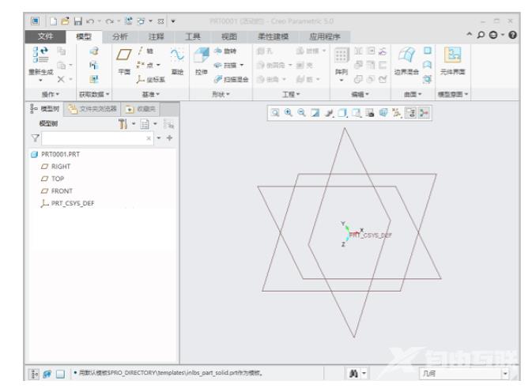Select the FRONT datum plane in tree
The width and height of the screenshot is (532, 392).
coord(57,191)
